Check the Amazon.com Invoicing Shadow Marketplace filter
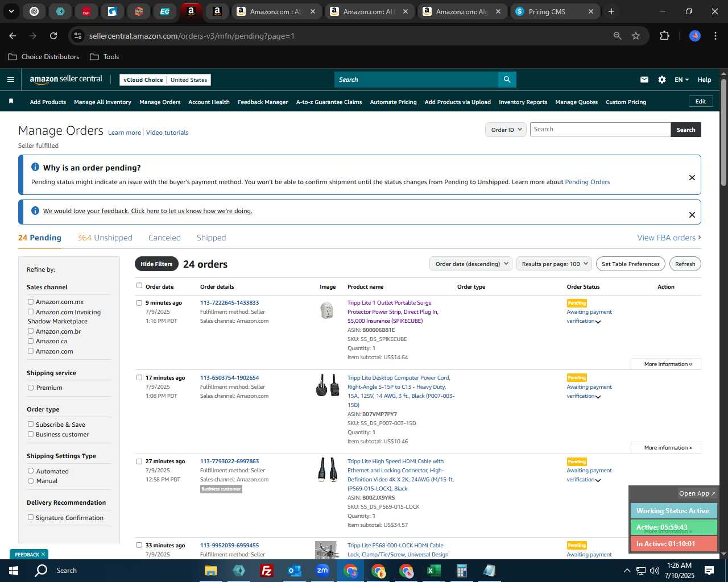728x582 pixels. [31, 311]
